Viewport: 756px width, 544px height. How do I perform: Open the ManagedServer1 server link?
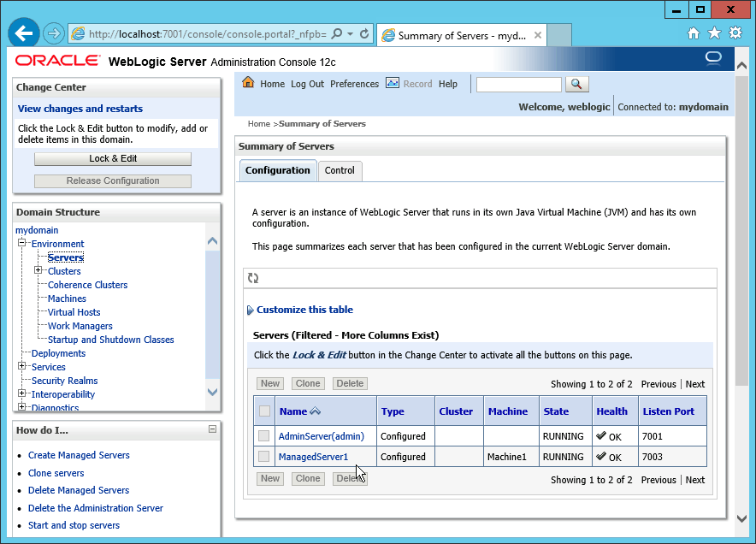[x=313, y=457]
